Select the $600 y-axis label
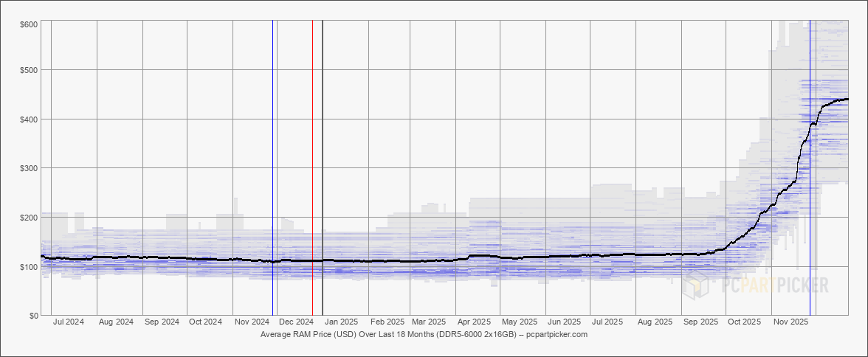This screenshot has height=357, width=868. (29, 24)
